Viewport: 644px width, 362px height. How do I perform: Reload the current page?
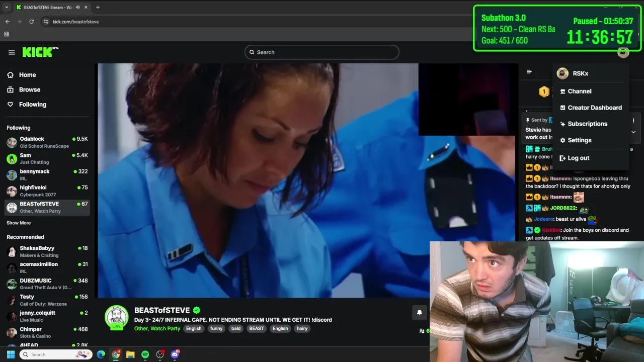tap(31, 22)
